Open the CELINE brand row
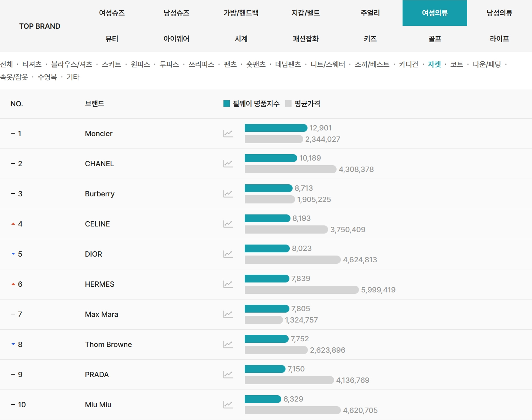532x420 pixels. click(266, 224)
